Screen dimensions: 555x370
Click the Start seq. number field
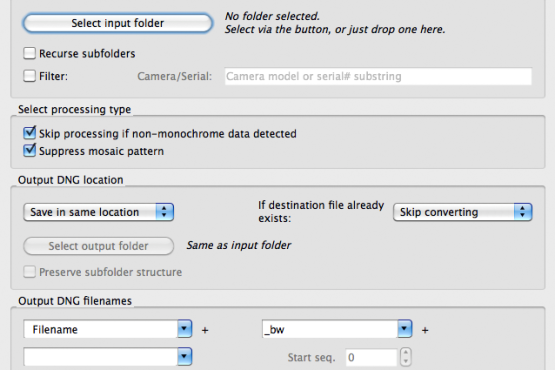[x=371, y=357]
